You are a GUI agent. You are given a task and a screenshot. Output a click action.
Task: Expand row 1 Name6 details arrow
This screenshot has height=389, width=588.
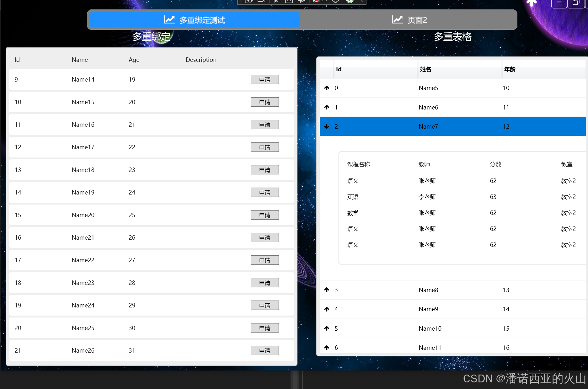tap(327, 107)
